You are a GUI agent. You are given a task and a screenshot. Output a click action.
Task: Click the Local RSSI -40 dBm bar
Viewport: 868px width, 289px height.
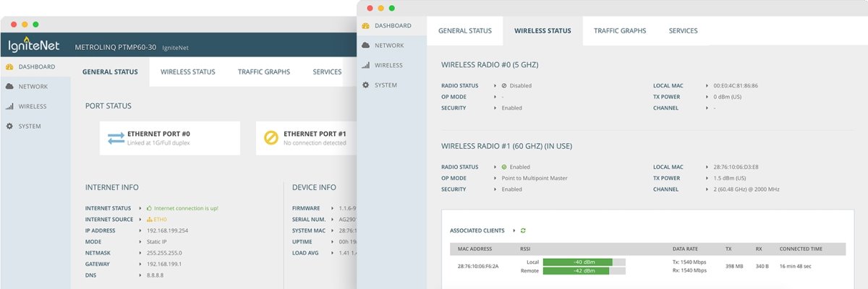coord(577,262)
